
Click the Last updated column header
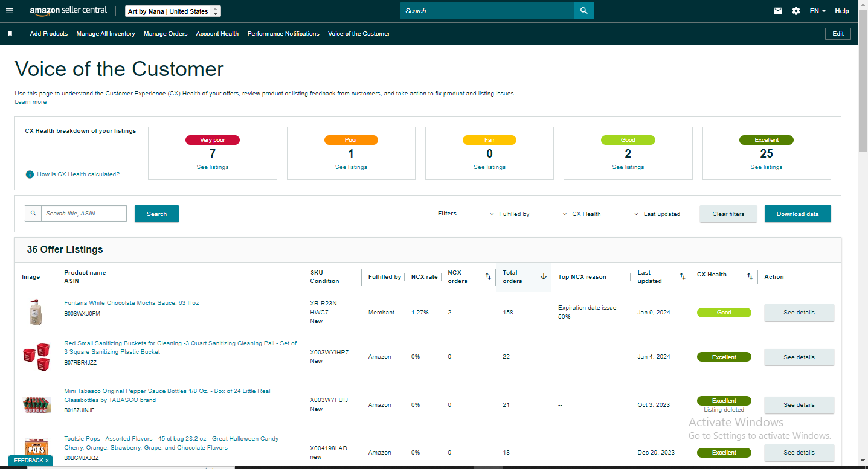pos(661,276)
